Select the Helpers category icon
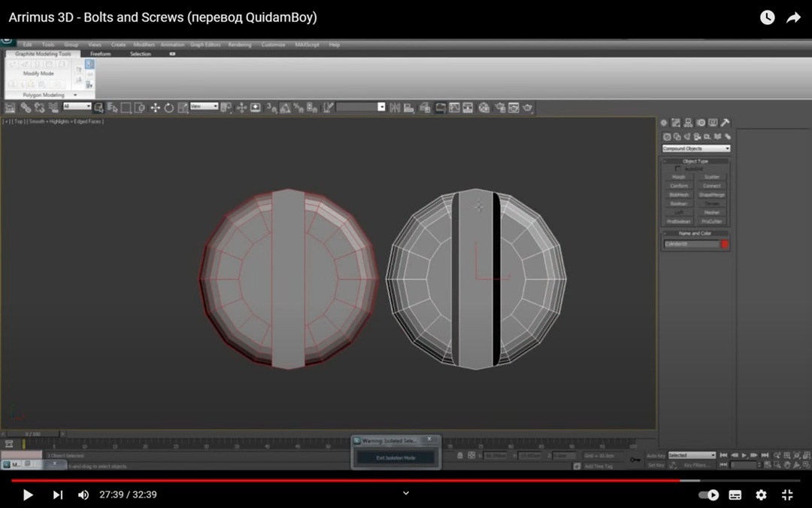This screenshot has height=508, width=812. click(707, 137)
